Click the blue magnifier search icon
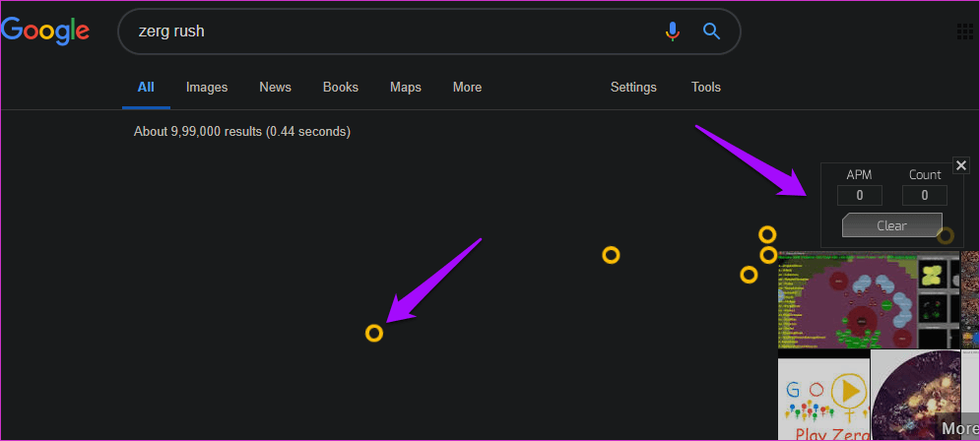 pos(712,31)
